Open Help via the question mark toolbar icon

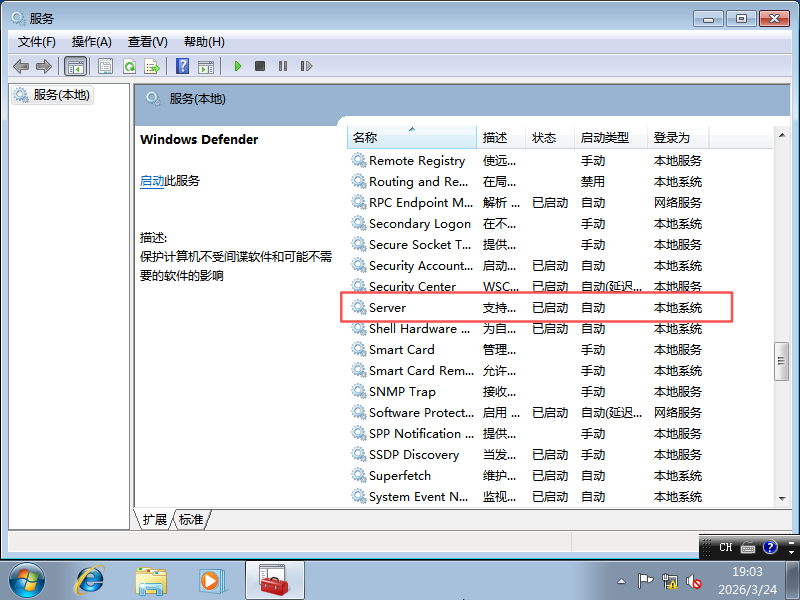[182, 66]
